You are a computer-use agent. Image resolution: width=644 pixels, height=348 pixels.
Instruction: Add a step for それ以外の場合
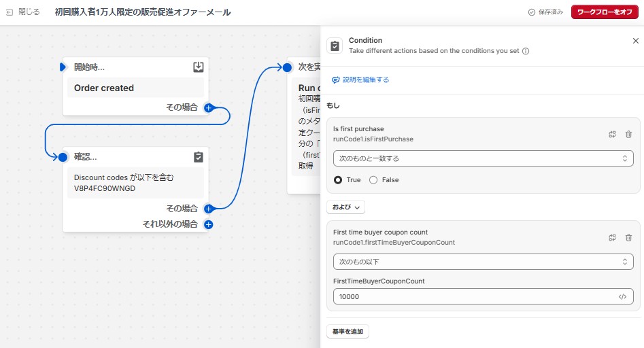(209, 224)
